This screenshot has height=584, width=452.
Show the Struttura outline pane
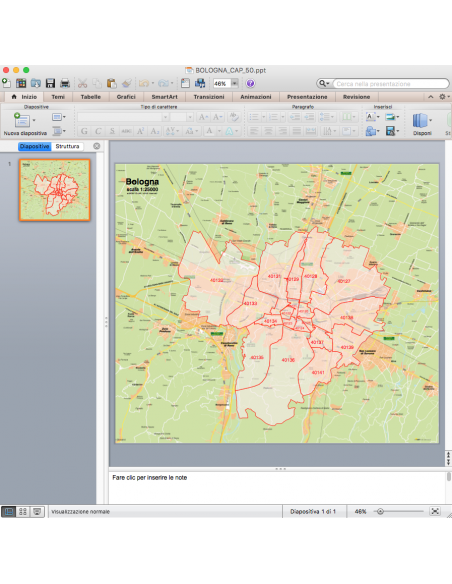pos(67,146)
